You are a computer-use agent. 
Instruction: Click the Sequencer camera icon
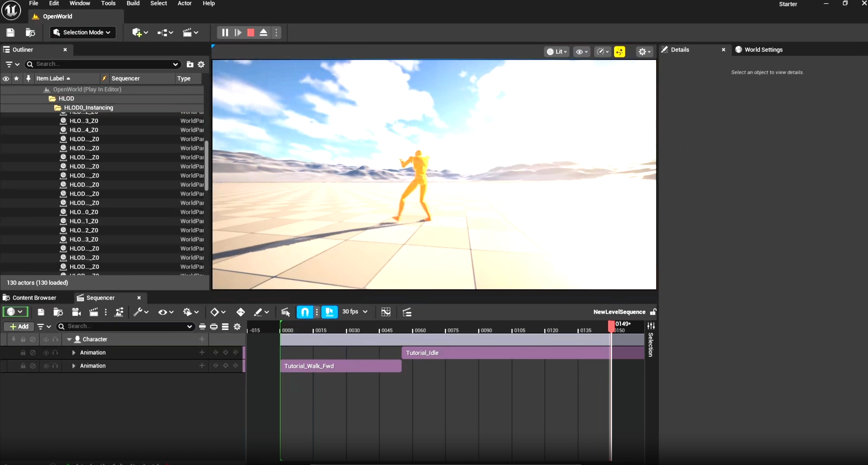[x=76, y=312]
